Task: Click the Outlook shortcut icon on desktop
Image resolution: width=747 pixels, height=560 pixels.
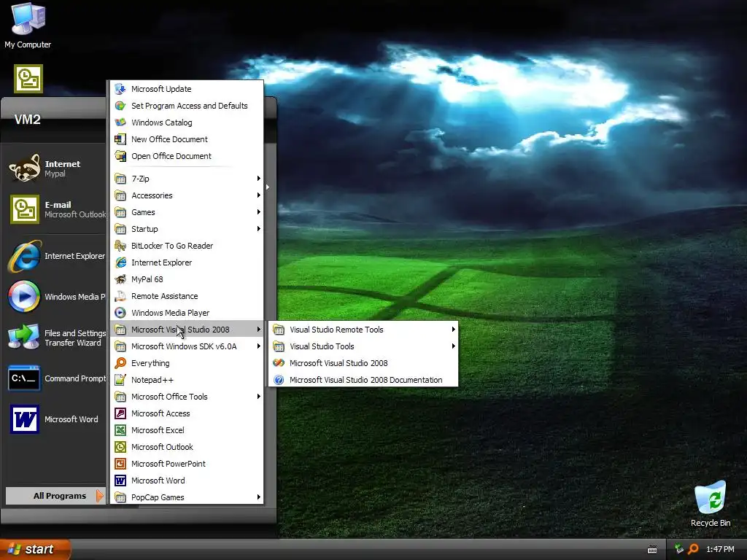Action: [28, 79]
